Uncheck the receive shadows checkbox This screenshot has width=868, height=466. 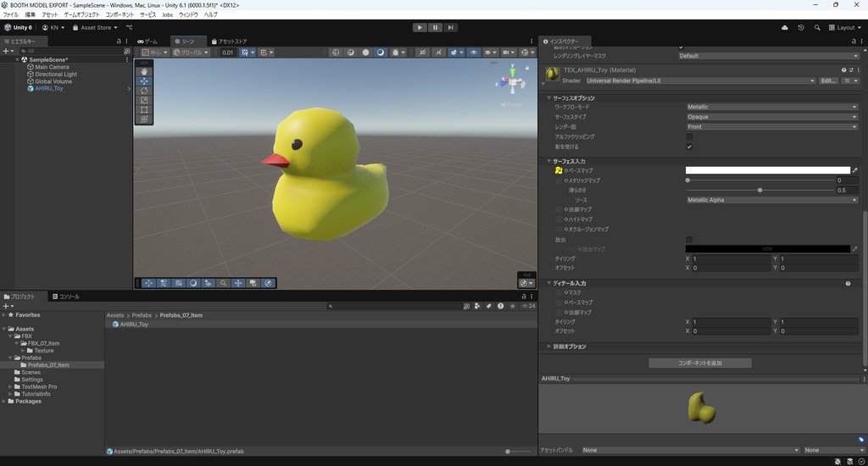pos(689,147)
